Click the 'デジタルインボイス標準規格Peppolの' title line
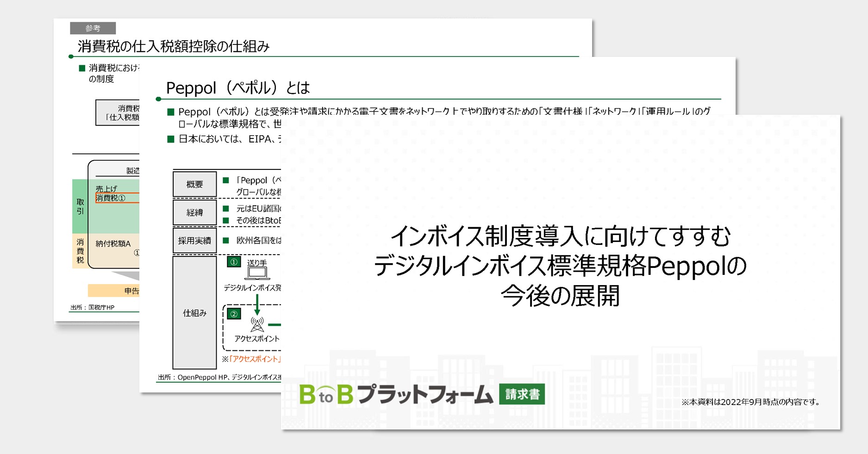 (560, 266)
